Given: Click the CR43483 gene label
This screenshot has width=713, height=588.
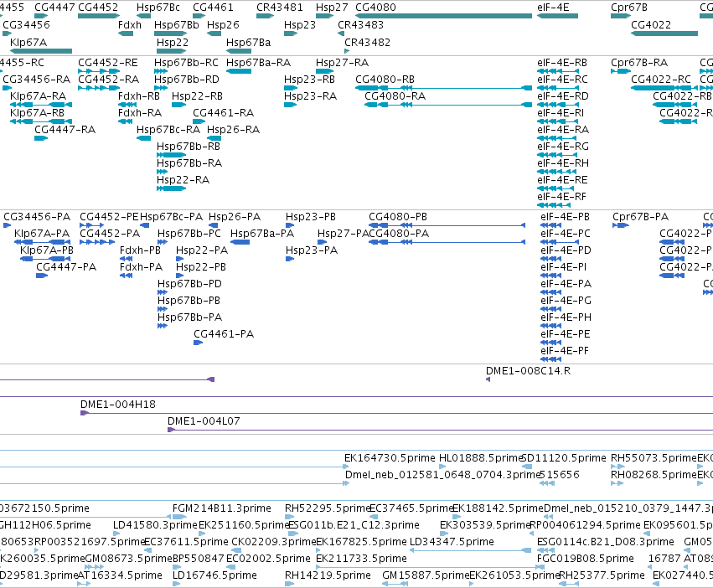Looking at the screenshot, I should coord(360,24).
